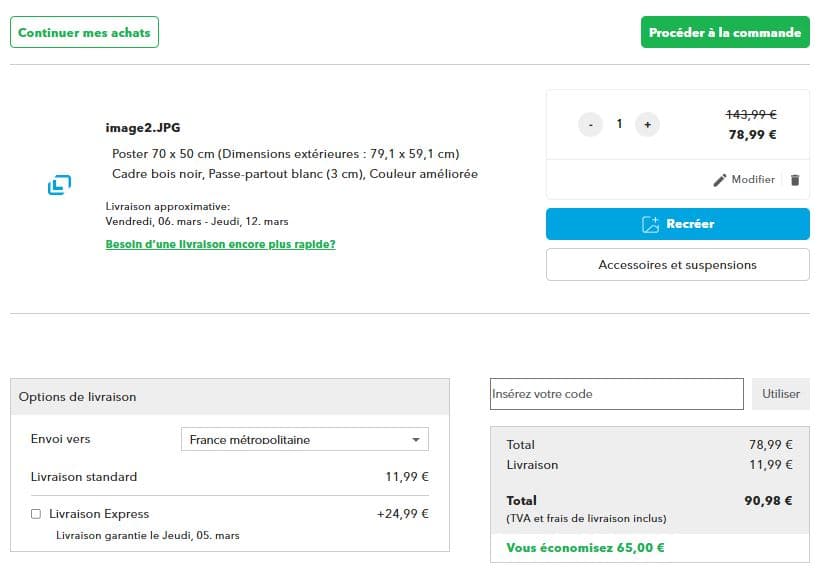Delete the item using the trash icon

pyautogui.click(x=795, y=180)
